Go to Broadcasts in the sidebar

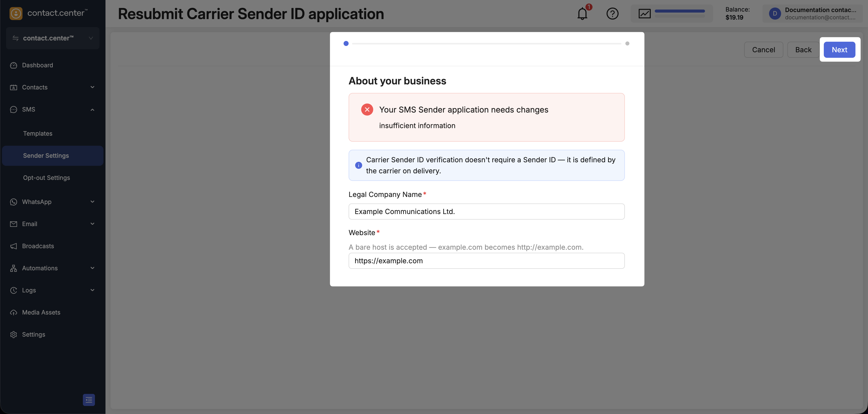click(x=38, y=246)
